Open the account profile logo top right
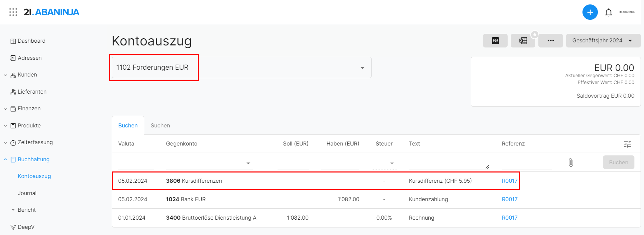Screen dimensions: 644x235 pos(627,12)
